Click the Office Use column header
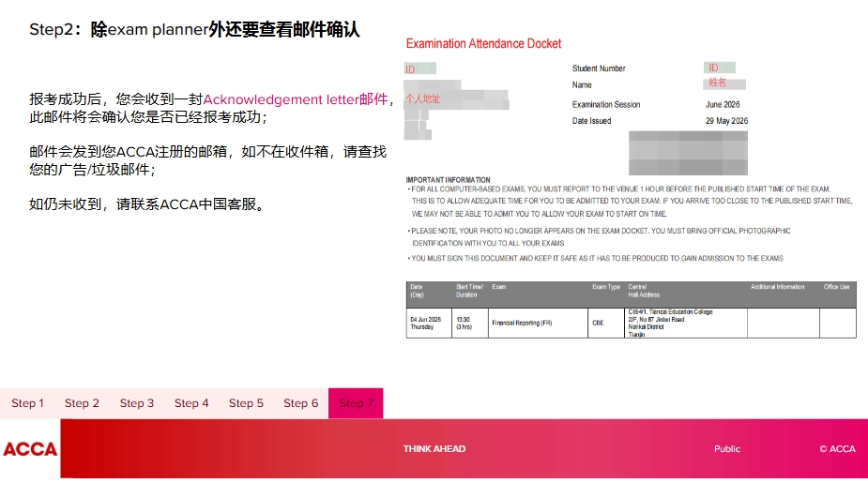Screen dimensions: 868x498 (836, 287)
